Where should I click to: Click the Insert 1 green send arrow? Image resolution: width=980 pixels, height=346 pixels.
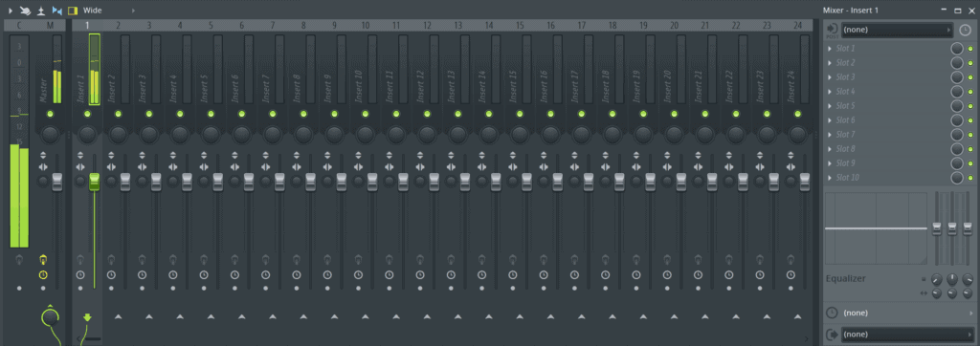[x=87, y=317]
